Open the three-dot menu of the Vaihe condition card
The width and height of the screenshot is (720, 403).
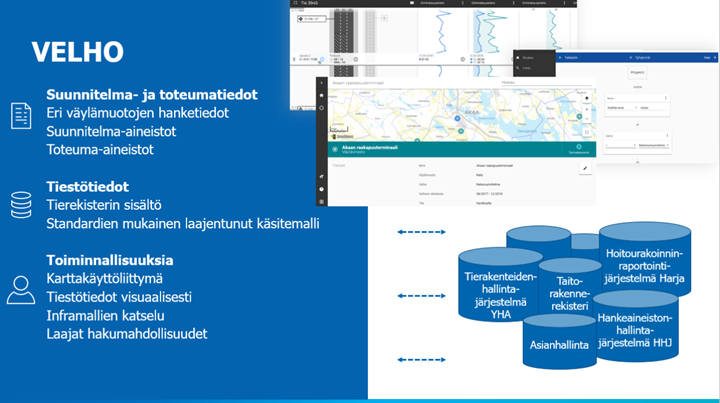tap(667, 135)
